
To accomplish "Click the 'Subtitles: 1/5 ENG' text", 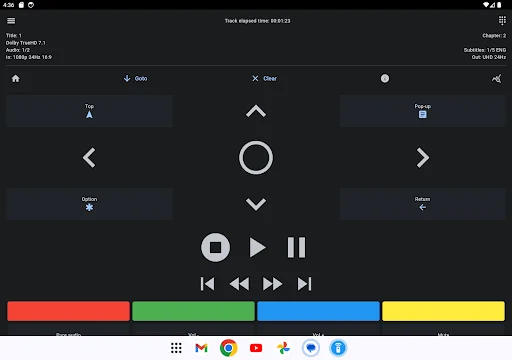I will pos(485,50).
